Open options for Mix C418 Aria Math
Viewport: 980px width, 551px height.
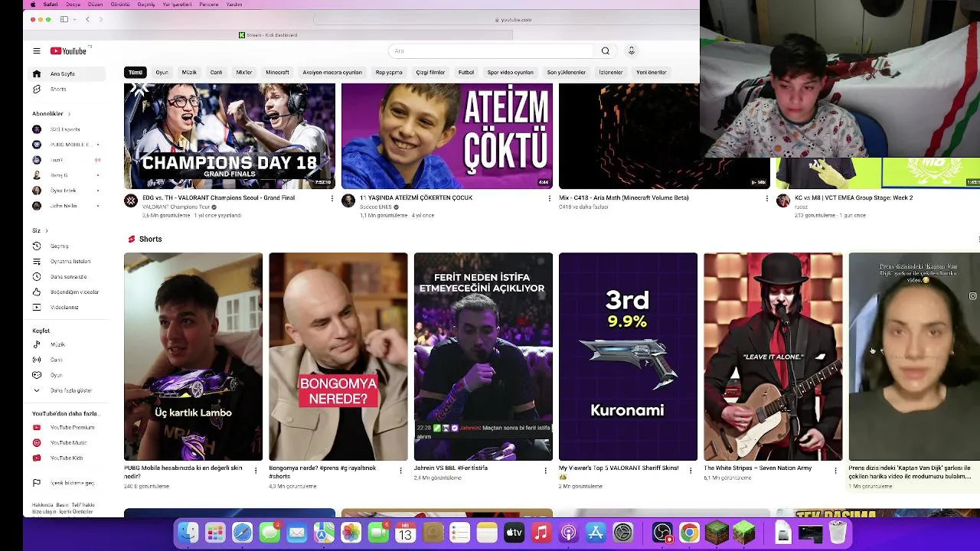tap(766, 199)
